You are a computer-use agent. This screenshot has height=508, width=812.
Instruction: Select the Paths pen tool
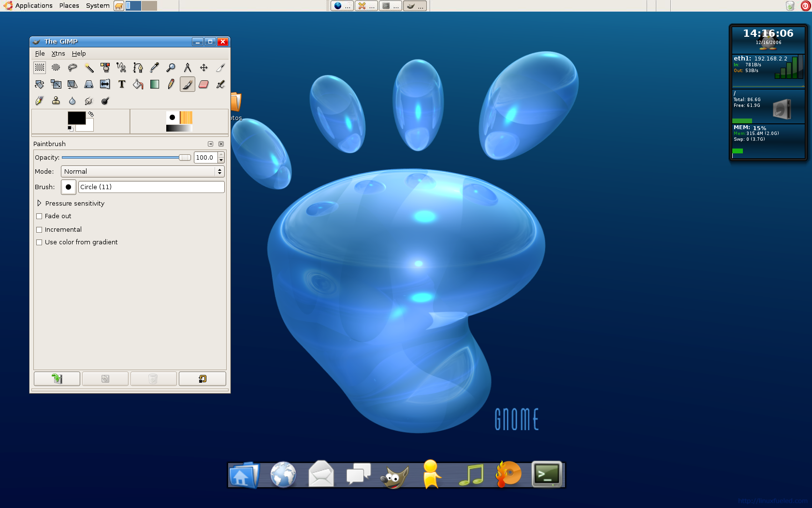138,68
